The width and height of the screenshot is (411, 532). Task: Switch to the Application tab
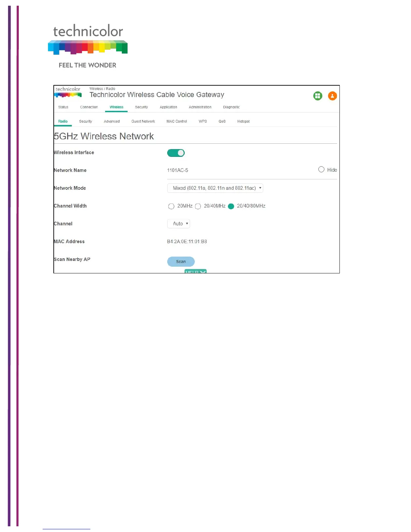169,107
